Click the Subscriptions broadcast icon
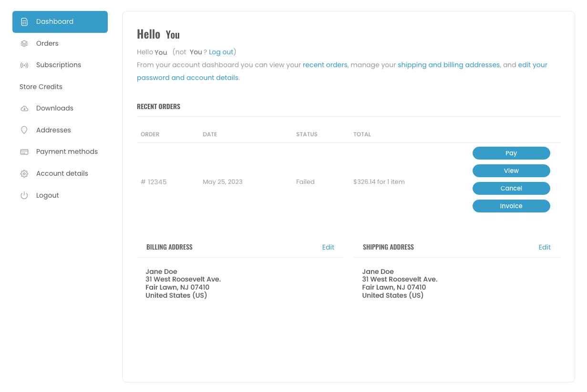Viewport: 587px width, 392px height. tap(24, 65)
